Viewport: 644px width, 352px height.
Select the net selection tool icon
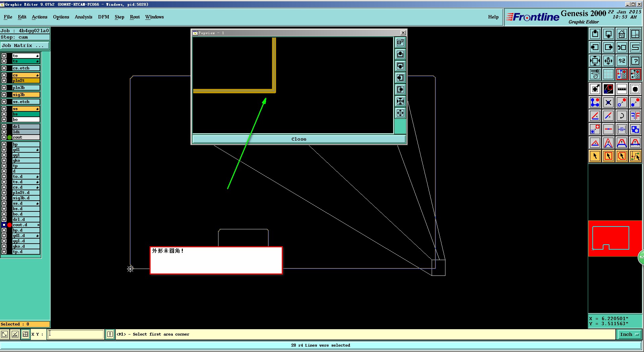point(635,156)
